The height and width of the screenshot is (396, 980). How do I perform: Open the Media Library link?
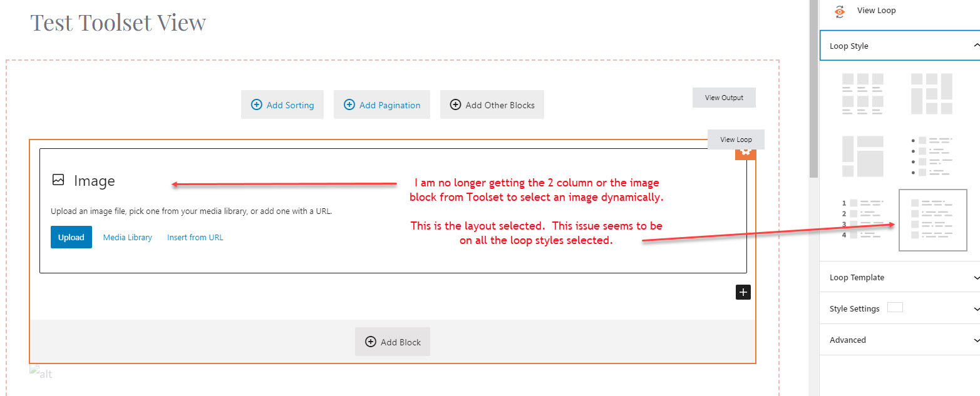tap(128, 237)
